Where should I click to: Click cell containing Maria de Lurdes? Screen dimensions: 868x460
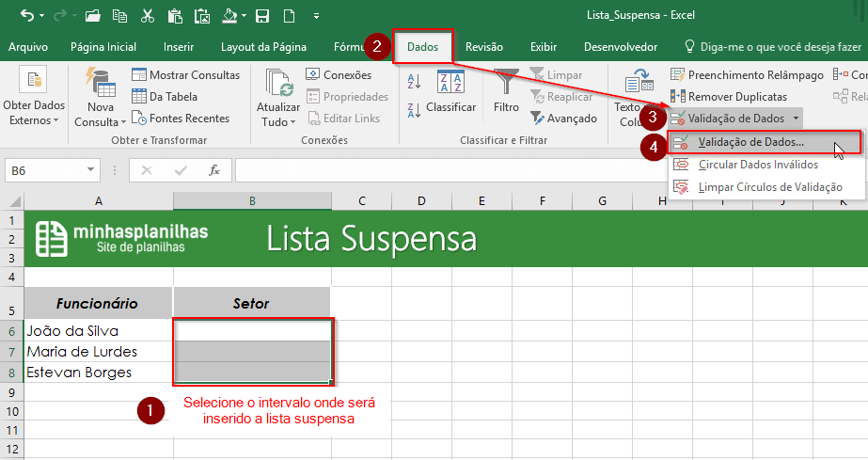pos(98,352)
